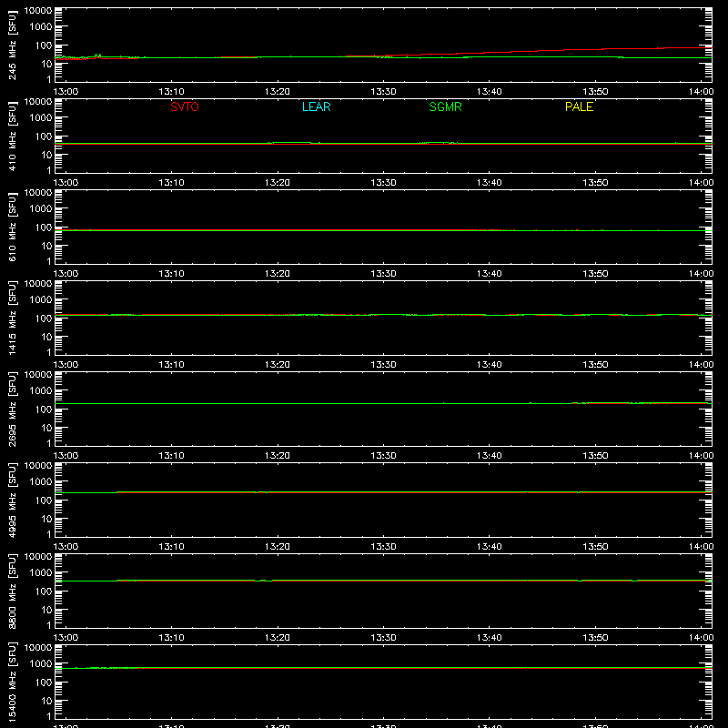This screenshot has height=728, width=728.
Task: Select the 8800 MHz [SFU] axis title
Action: [13, 591]
